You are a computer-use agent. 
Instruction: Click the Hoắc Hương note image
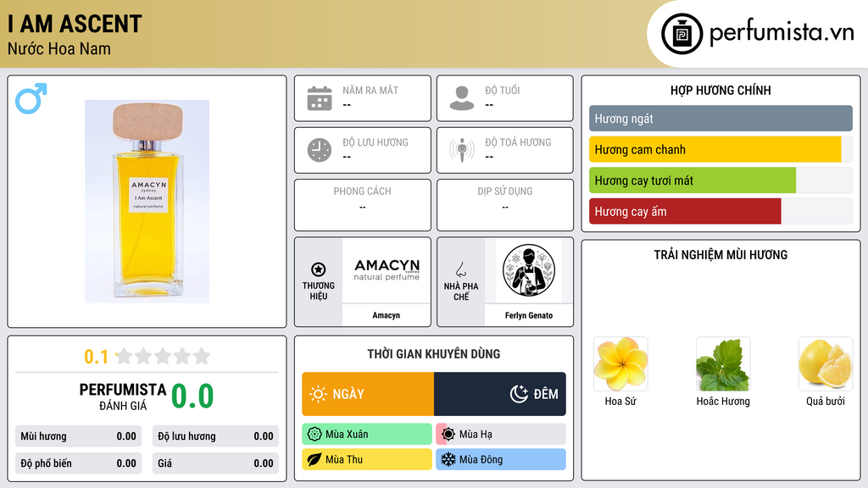[x=723, y=364]
